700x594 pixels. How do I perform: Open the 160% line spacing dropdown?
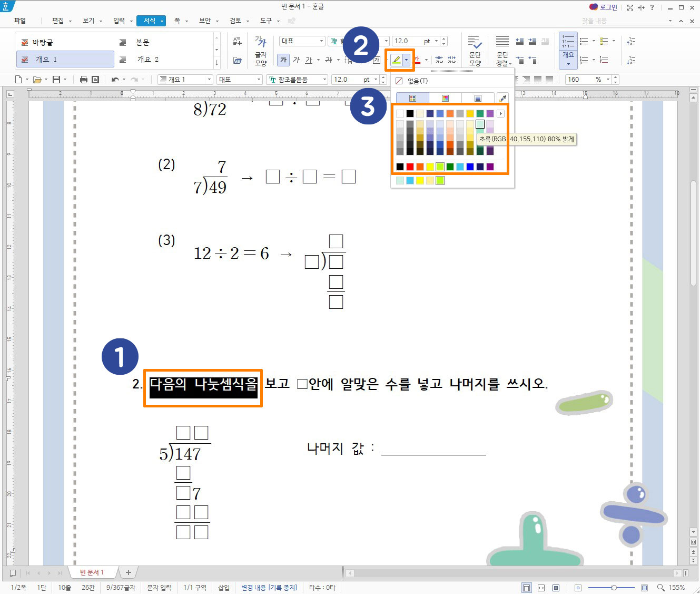tap(608, 80)
